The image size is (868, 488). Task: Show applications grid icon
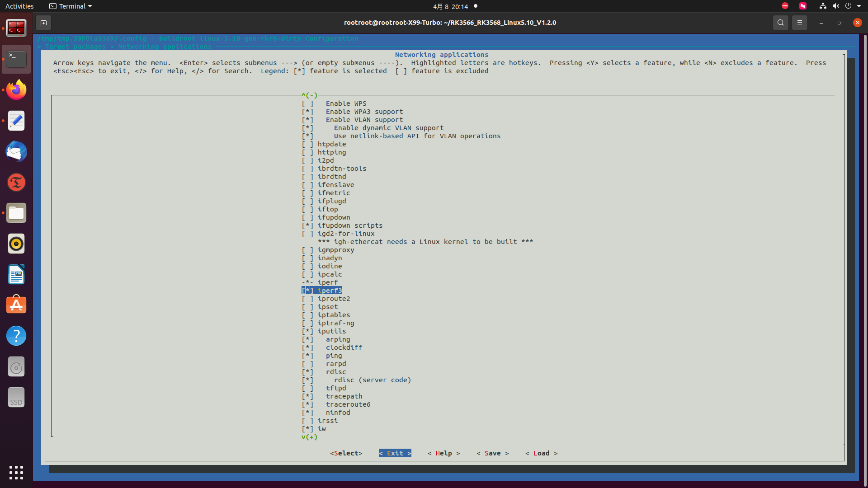click(x=16, y=472)
